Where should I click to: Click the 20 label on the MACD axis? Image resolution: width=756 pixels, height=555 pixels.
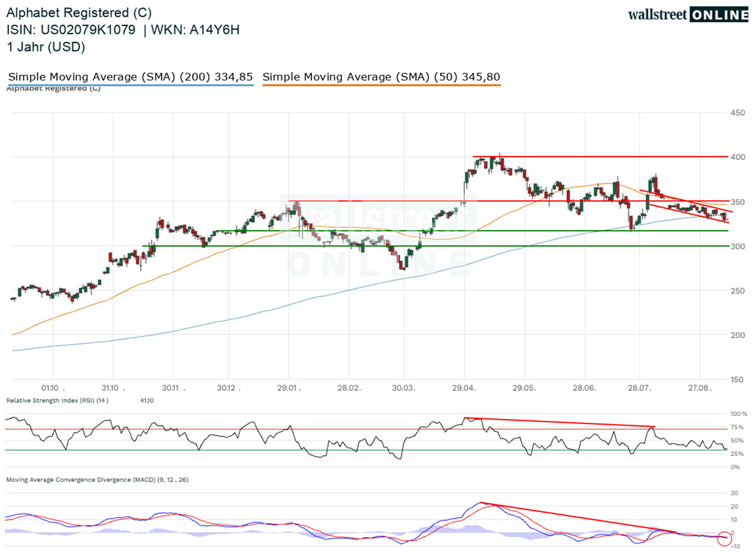735,507
